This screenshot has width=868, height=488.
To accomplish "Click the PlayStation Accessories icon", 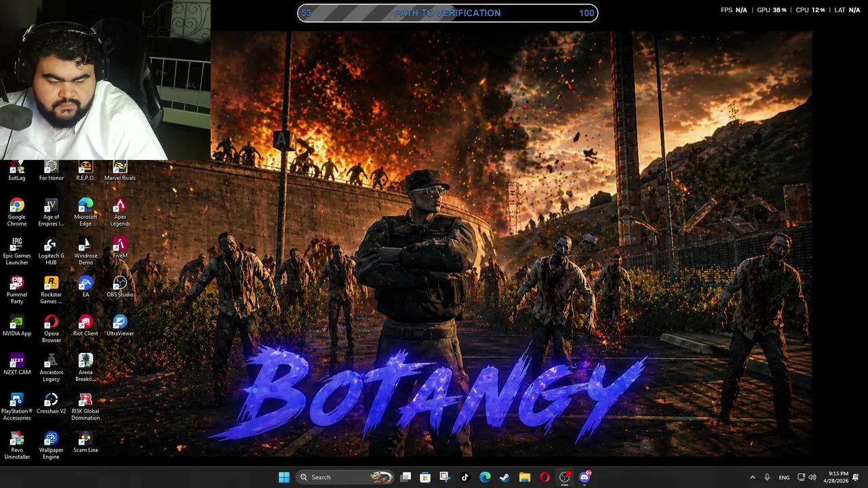I will (17, 407).
